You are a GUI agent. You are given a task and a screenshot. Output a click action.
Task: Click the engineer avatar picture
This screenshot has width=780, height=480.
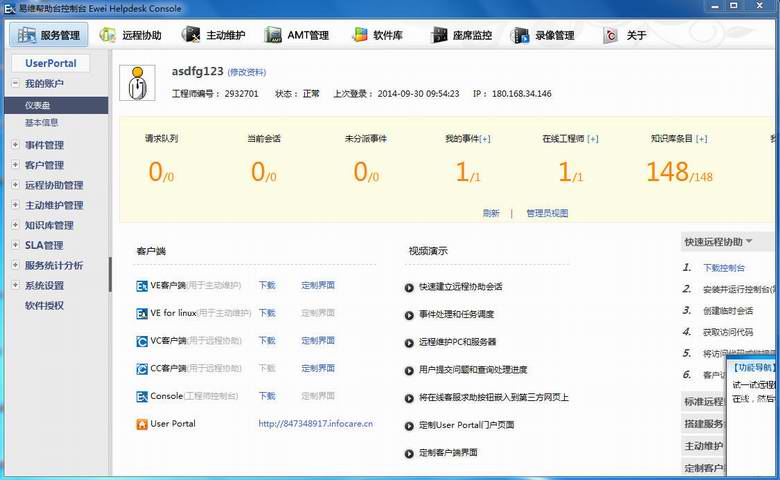(137, 83)
